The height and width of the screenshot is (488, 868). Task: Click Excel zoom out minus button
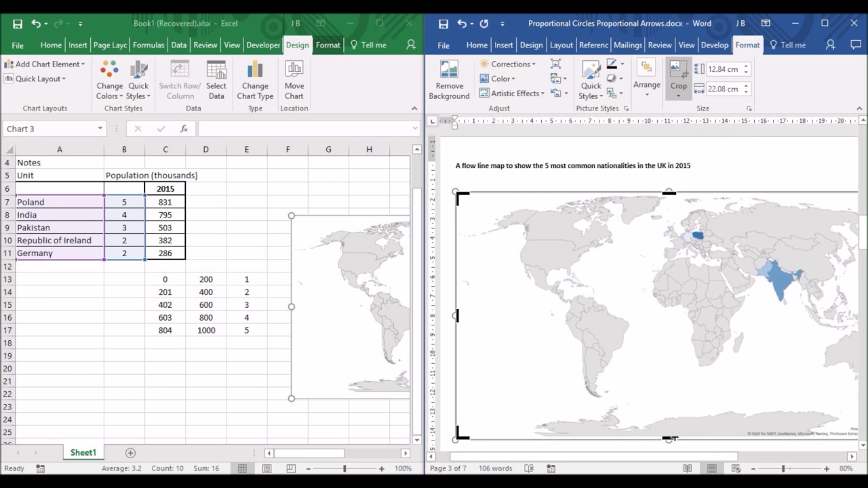pos(307,468)
